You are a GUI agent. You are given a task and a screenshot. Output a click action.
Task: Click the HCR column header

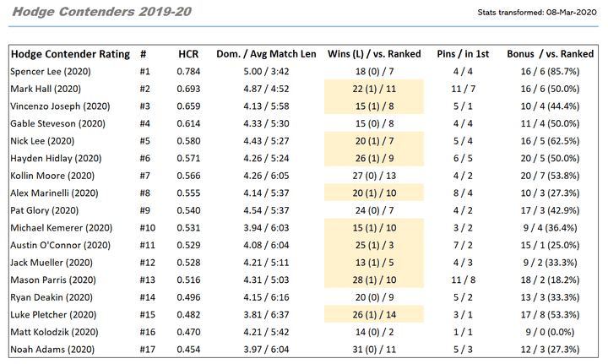pyautogui.click(x=188, y=54)
